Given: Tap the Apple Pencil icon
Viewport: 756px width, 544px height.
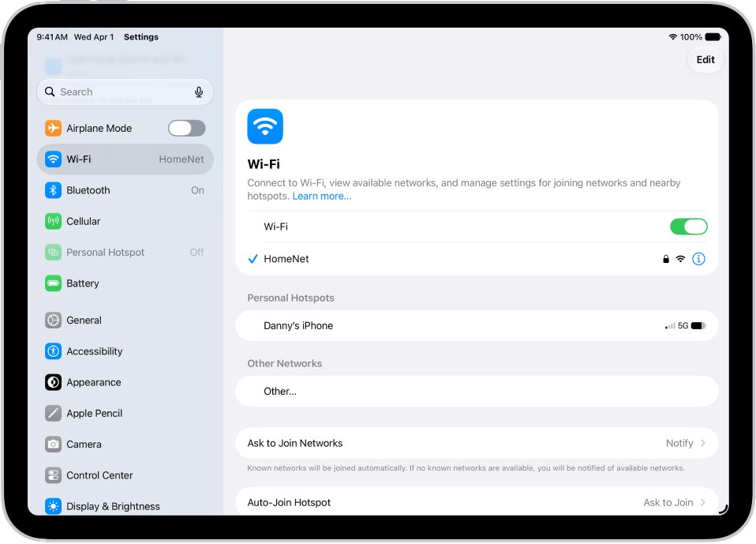Looking at the screenshot, I should click(53, 413).
